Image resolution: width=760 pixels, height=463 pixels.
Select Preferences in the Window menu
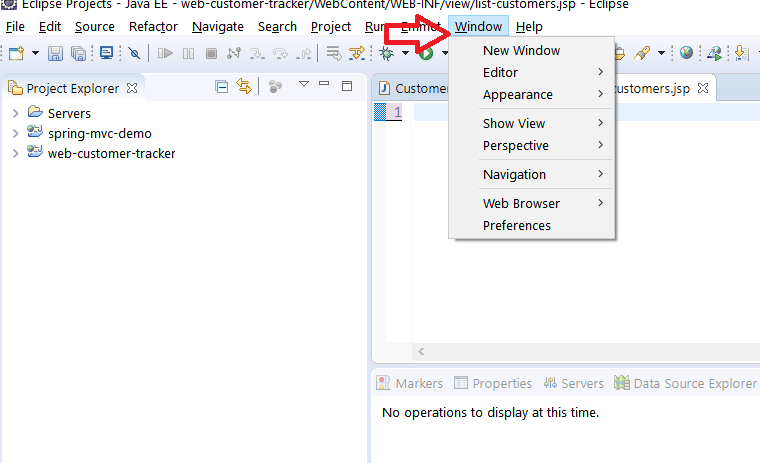(x=532, y=225)
